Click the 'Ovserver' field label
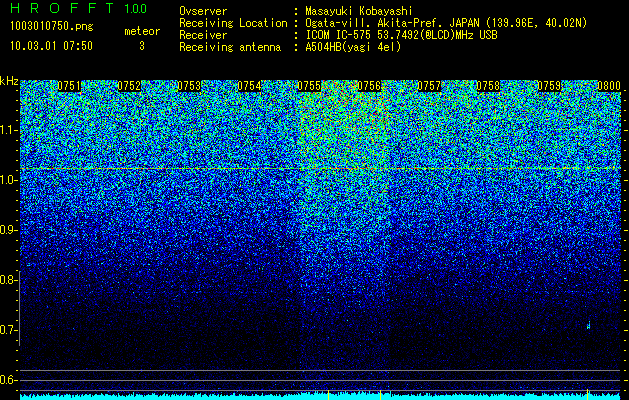629x400 pixels. [203, 11]
